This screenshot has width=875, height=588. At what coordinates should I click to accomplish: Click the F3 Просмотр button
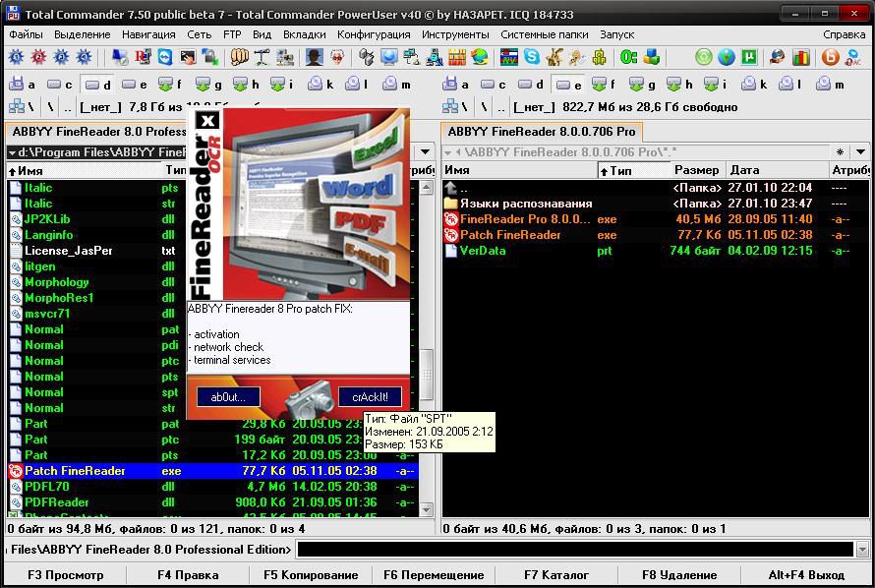point(66,574)
